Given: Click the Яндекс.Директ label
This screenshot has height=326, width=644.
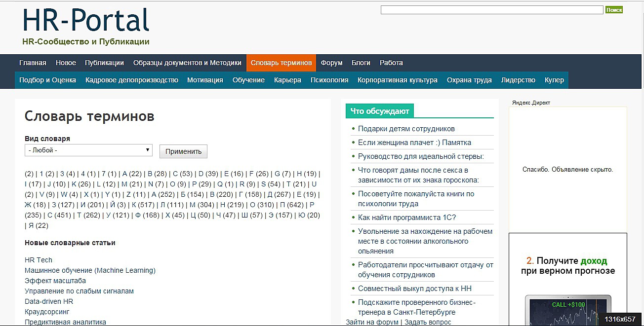Looking at the screenshot, I should tap(531, 103).
